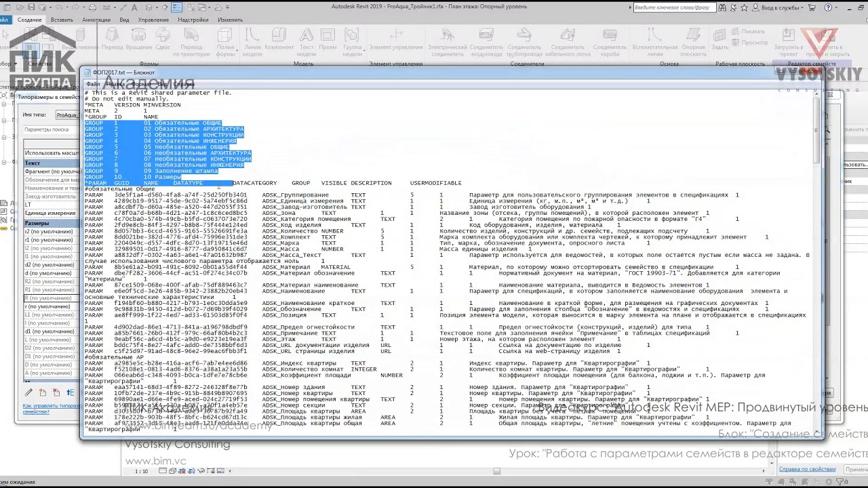Screen dimensions: 868x488
Task: Add Соединитель короба connector
Action: coord(610,43)
